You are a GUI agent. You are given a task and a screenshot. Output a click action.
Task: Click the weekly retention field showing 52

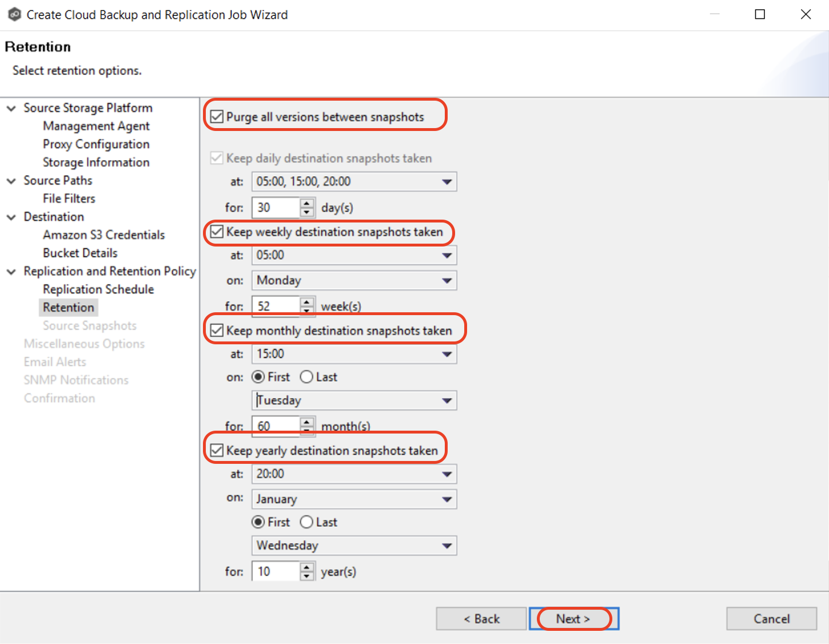pyautogui.click(x=276, y=306)
